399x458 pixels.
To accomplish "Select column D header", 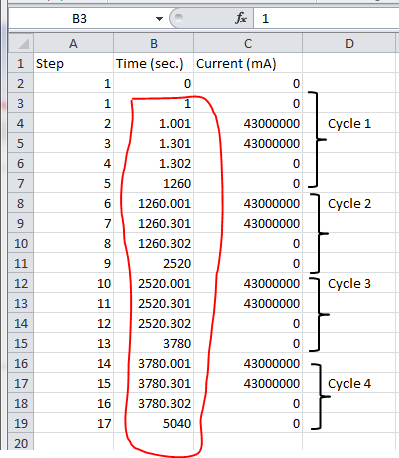I will point(349,43).
